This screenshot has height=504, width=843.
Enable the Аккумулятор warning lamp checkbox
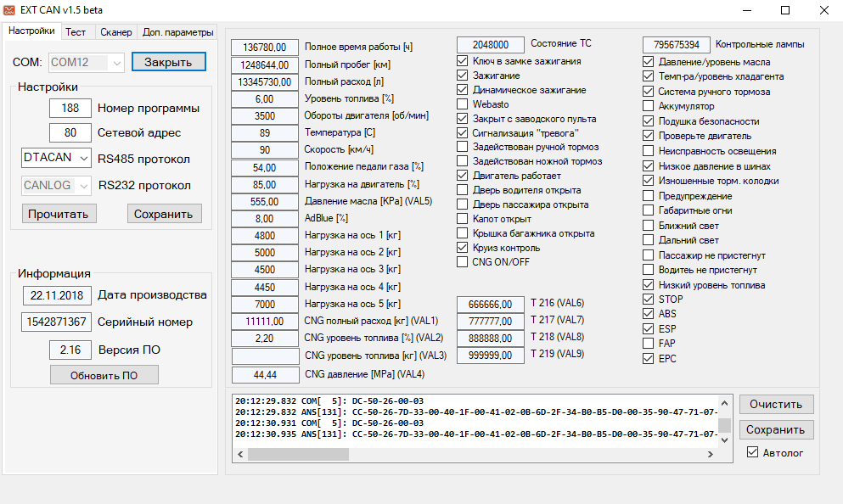pyautogui.click(x=649, y=107)
